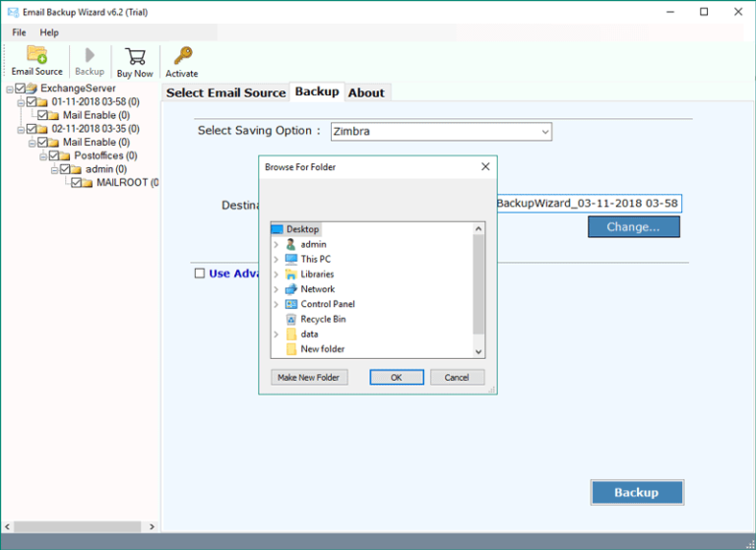Screen dimensions: 756x550
Task: Open the File menu
Action: click(20, 32)
